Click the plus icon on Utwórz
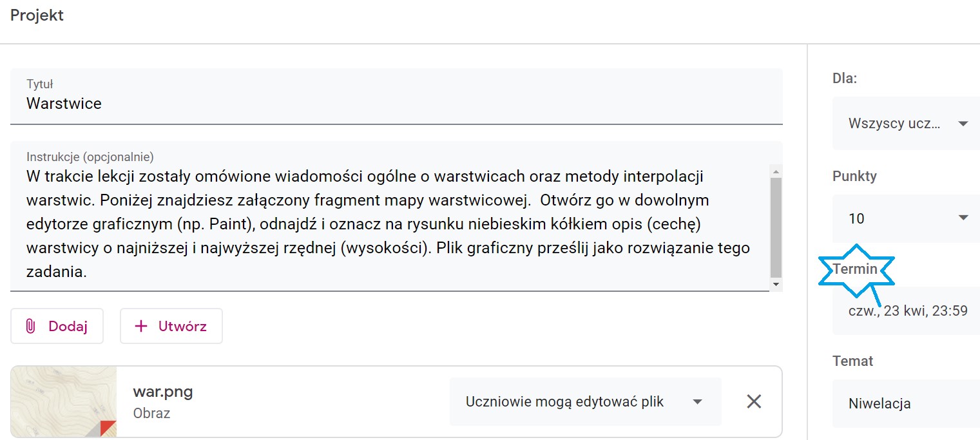The image size is (980, 440). pos(140,326)
